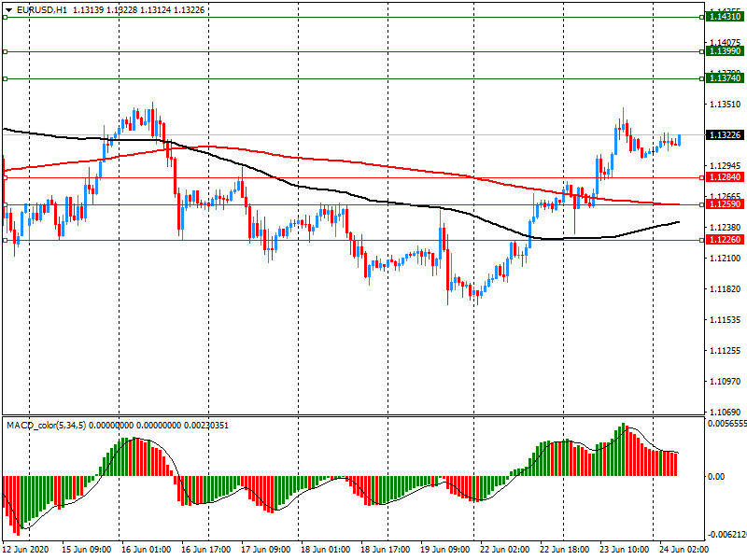Click the 1.12260 red level price label
The width and height of the screenshot is (747, 560).
(x=725, y=240)
